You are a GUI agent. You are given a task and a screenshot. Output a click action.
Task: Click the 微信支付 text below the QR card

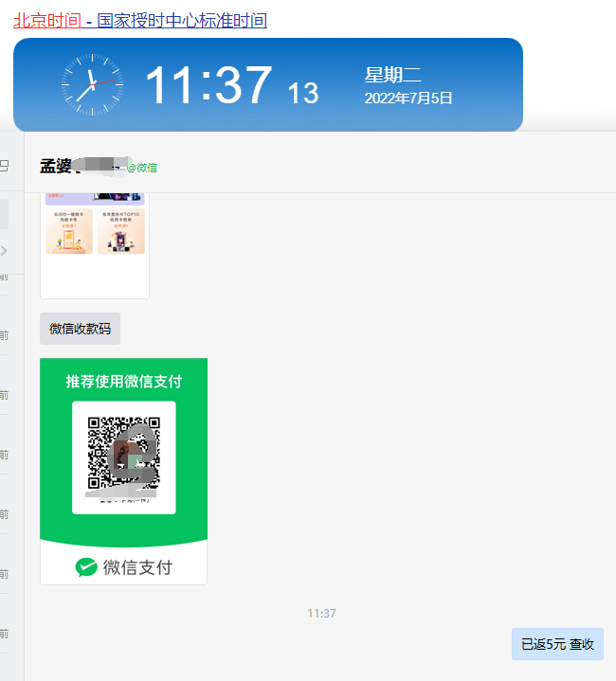[x=137, y=567]
